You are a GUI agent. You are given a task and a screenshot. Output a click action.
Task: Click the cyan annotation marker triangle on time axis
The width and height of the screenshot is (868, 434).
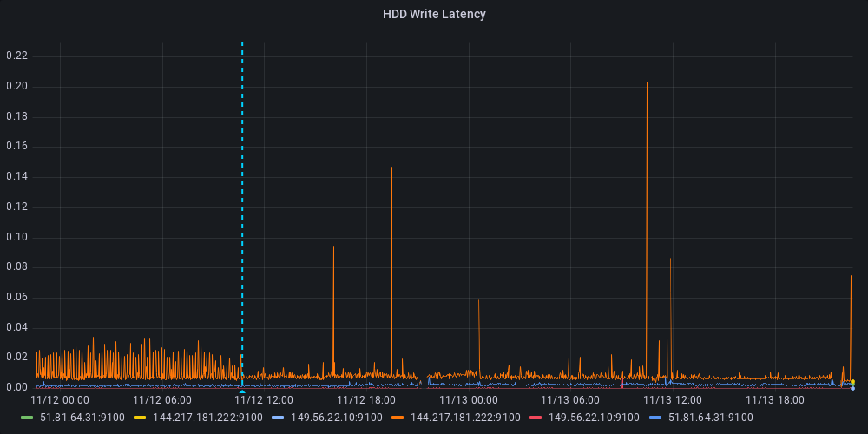coord(242,391)
